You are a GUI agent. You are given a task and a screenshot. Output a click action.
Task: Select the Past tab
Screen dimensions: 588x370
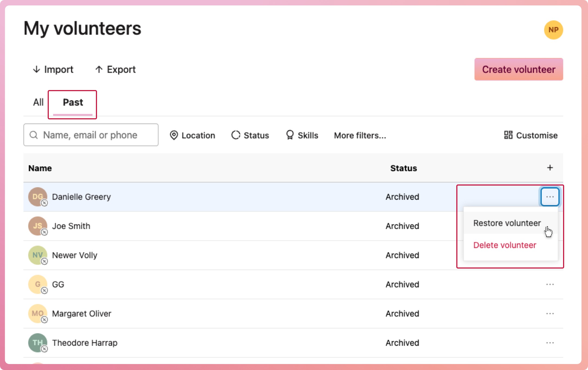(73, 102)
